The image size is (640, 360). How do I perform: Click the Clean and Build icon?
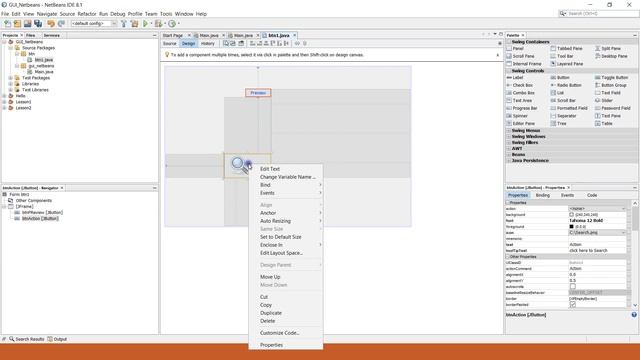tap(134, 24)
